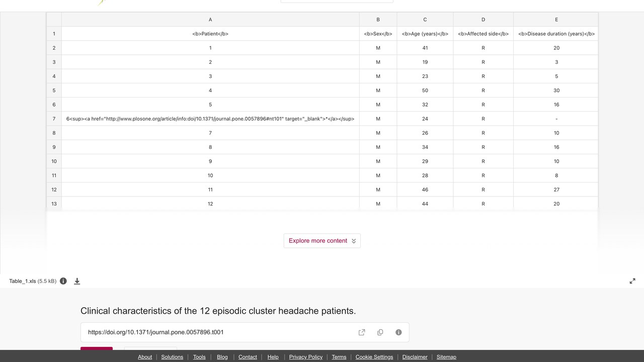Select column header B
Screen dimensions: 644x362
pos(378,20)
